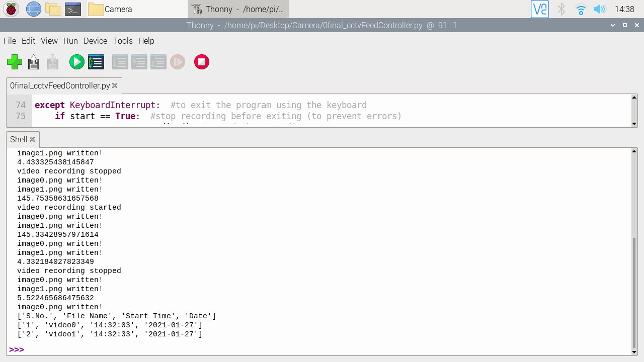Run the current script

(76, 62)
